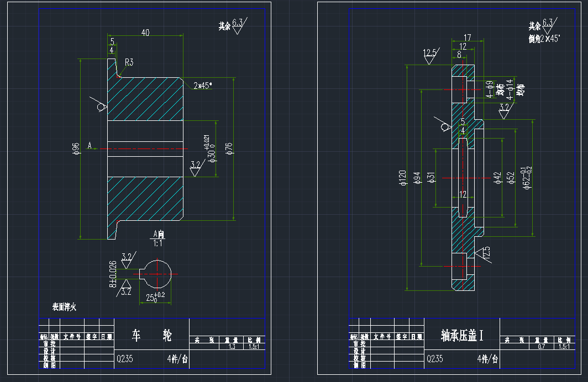The height and width of the screenshot is (382, 588).
Task: Click the 17 width dimension on bearing cover
Action: coord(468,38)
